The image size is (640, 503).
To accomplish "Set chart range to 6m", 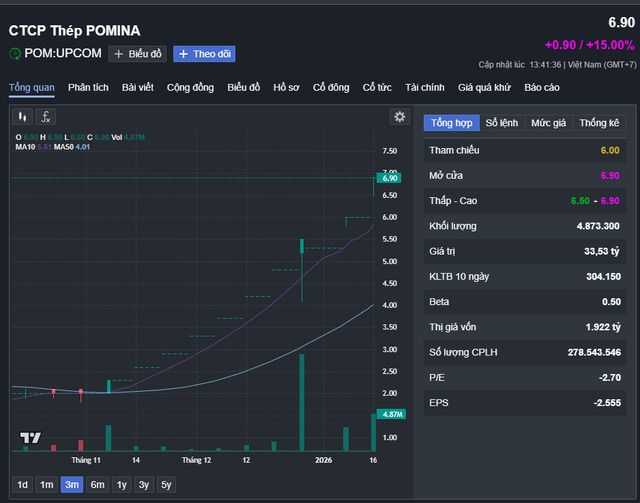I will pos(97,484).
